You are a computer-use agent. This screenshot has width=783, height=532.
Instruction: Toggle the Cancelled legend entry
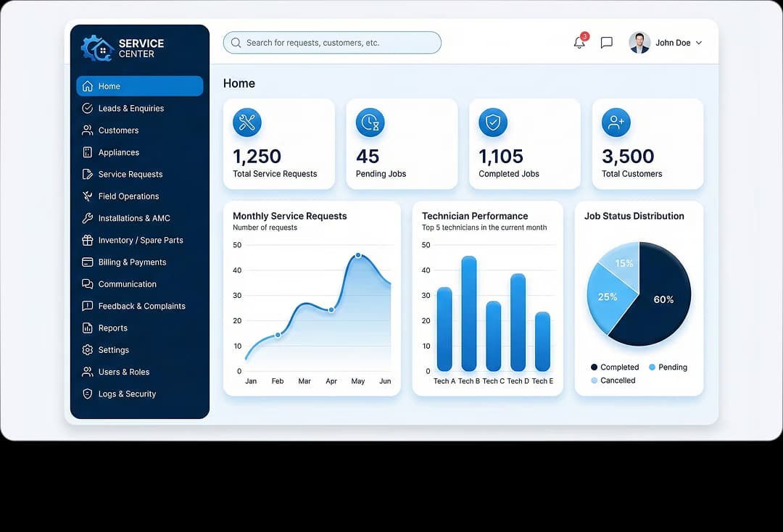point(613,380)
